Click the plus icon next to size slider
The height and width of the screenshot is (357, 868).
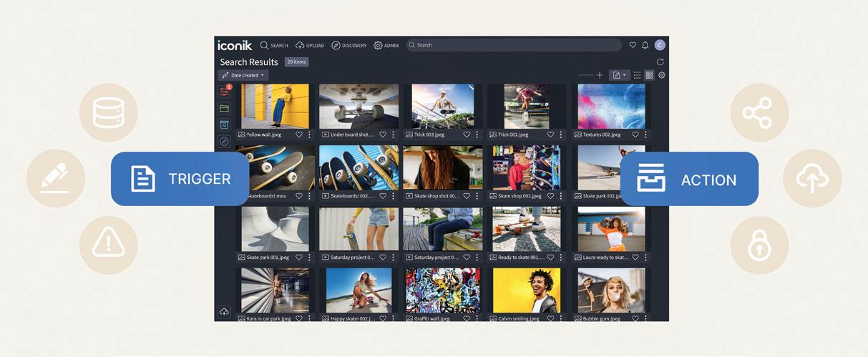600,75
